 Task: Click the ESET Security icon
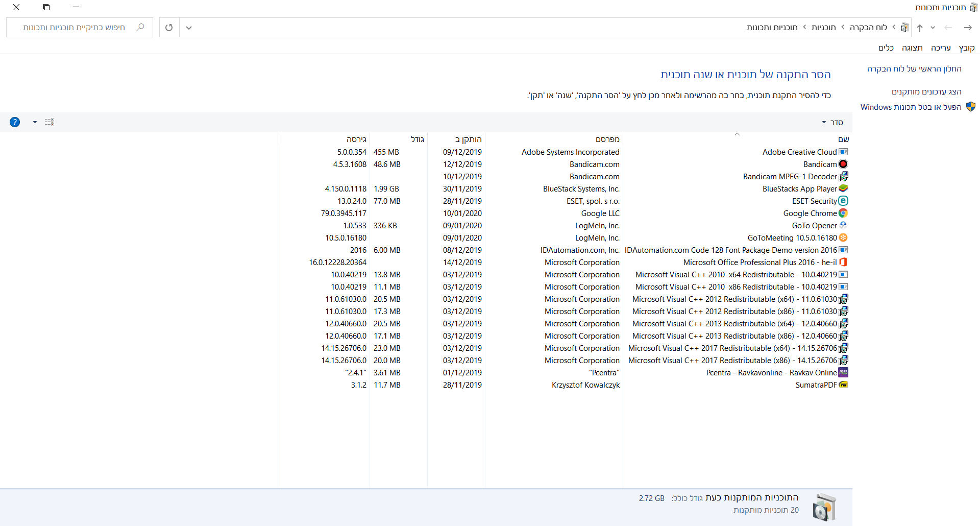click(843, 201)
